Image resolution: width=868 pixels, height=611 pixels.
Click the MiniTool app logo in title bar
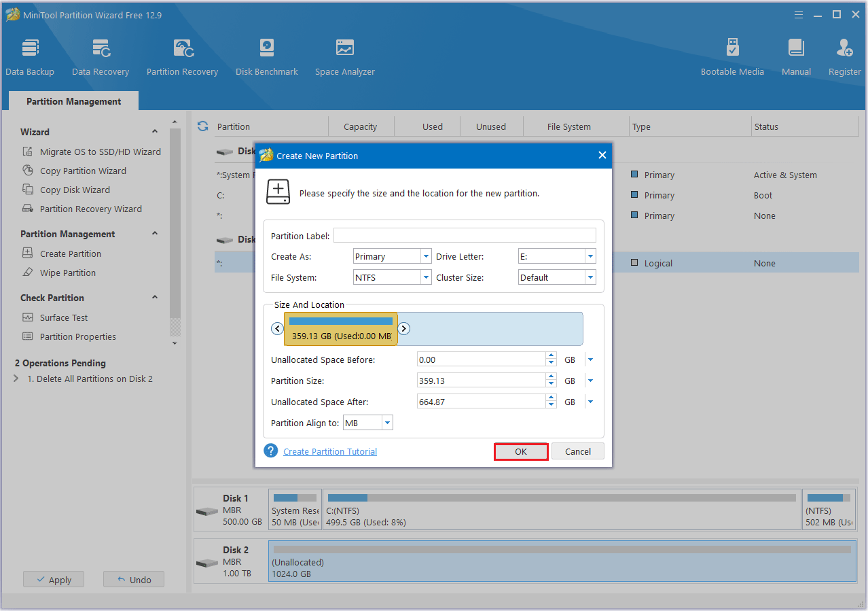click(x=12, y=14)
